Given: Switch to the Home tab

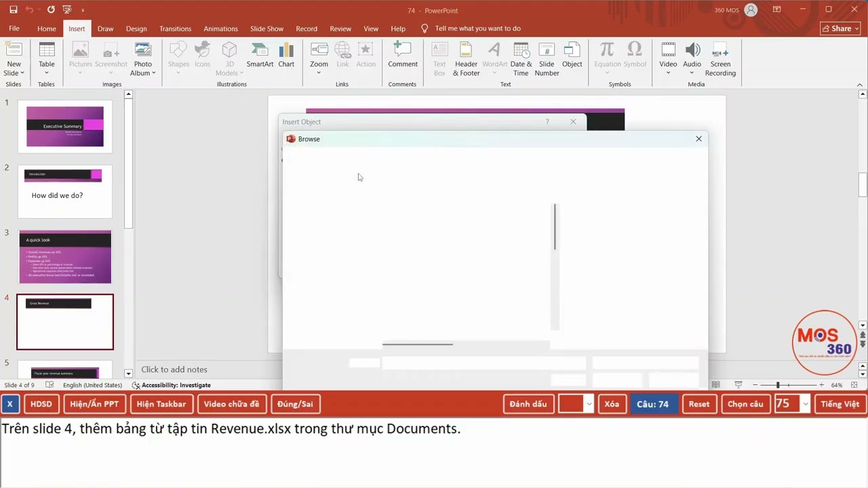Looking at the screenshot, I should [x=47, y=28].
